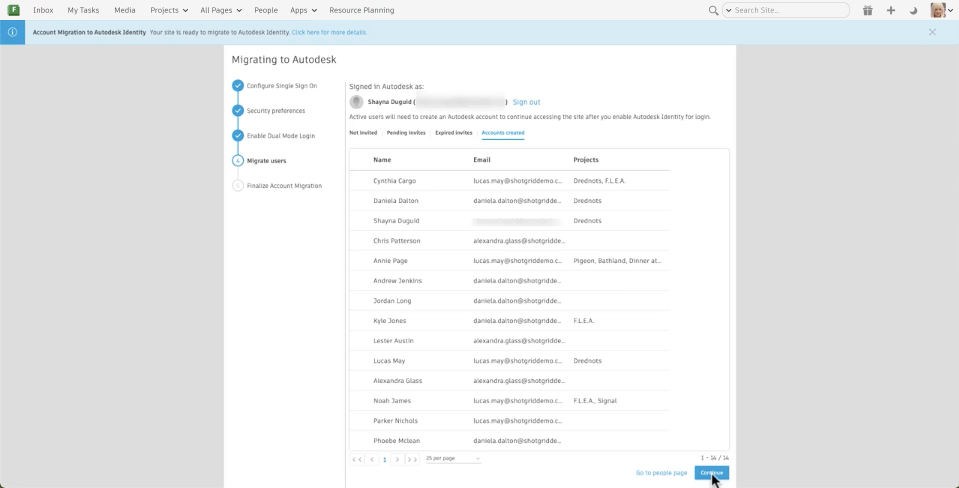Click the search magnifier icon
The height and width of the screenshot is (488, 959).
(x=713, y=10)
